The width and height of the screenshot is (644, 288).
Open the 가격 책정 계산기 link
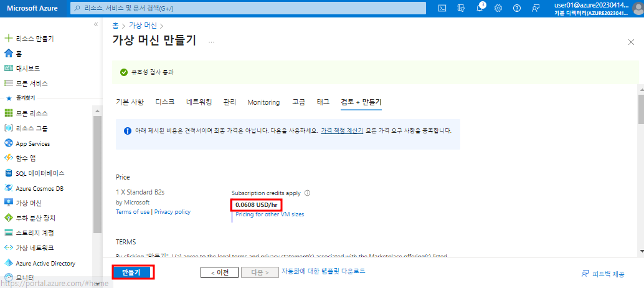[342, 131]
